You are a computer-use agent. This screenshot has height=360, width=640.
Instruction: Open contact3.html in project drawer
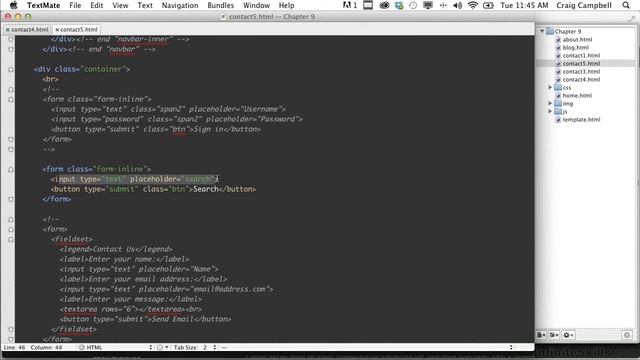pyautogui.click(x=581, y=71)
